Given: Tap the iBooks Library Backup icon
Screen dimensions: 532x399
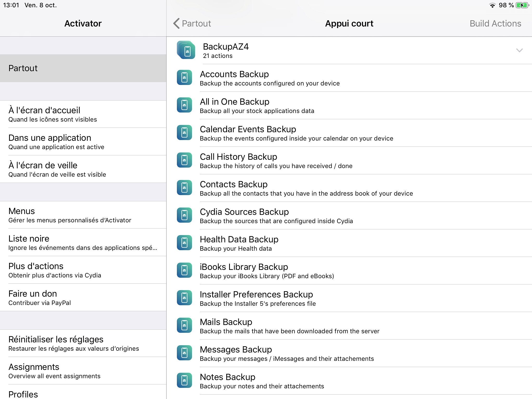Looking at the screenshot, I should (184, 270).
